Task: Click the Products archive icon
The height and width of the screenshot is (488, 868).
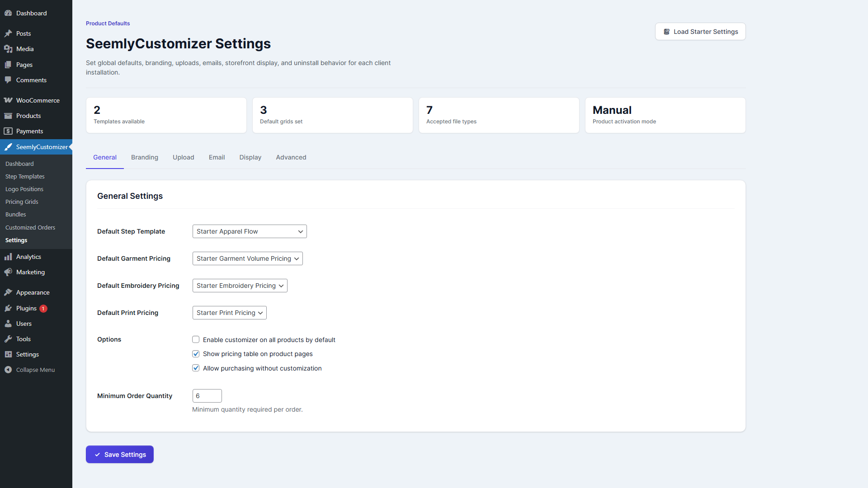Action: pyautogui.click(x=8, y=116)
